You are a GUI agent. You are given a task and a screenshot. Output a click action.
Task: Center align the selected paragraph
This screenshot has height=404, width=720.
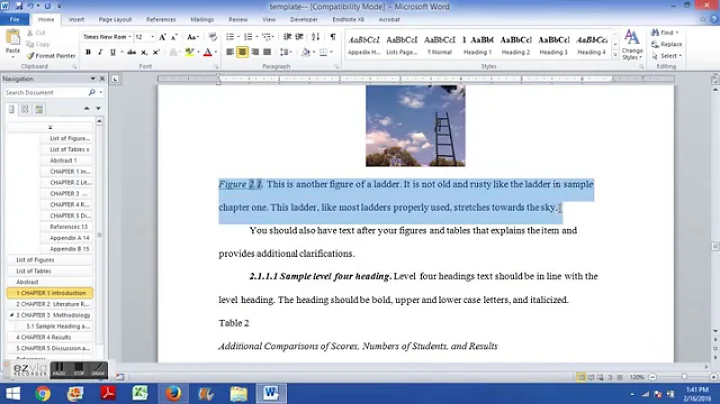pos(242,52)
